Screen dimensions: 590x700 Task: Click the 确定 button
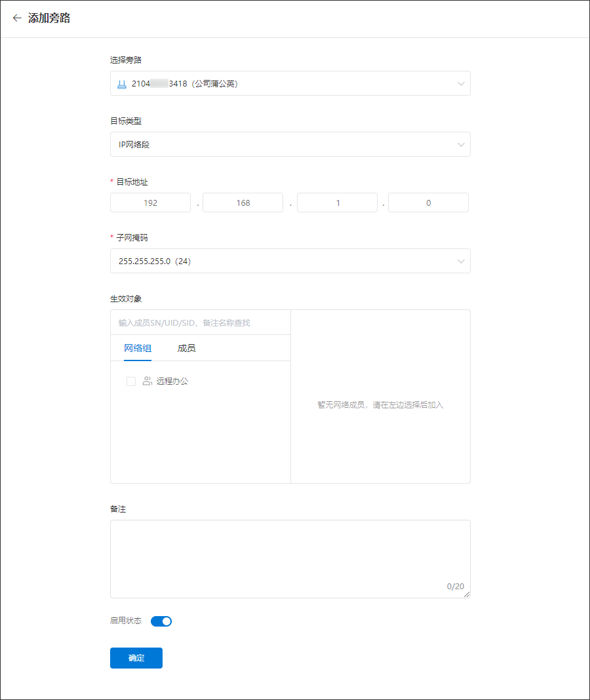(x=136, y=657)
